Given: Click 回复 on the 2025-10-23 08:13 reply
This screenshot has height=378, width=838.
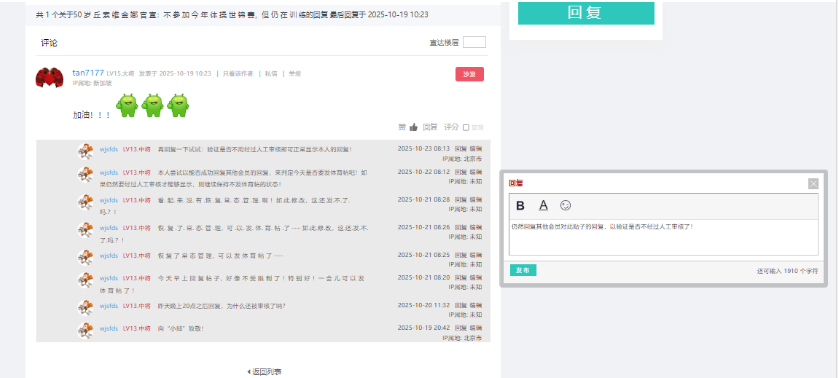Looking at the screenshot, I should [x=461, y=149].
